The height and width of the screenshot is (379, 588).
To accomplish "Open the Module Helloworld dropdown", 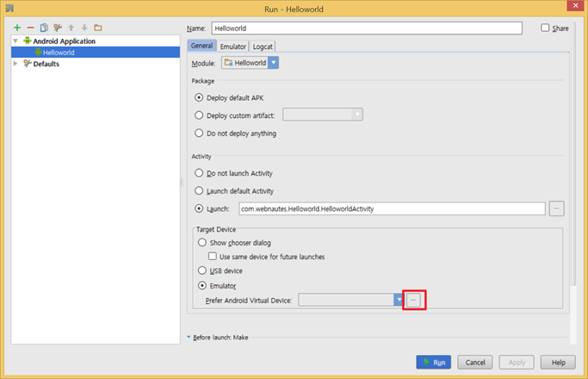I will click(x=251, y=63).
